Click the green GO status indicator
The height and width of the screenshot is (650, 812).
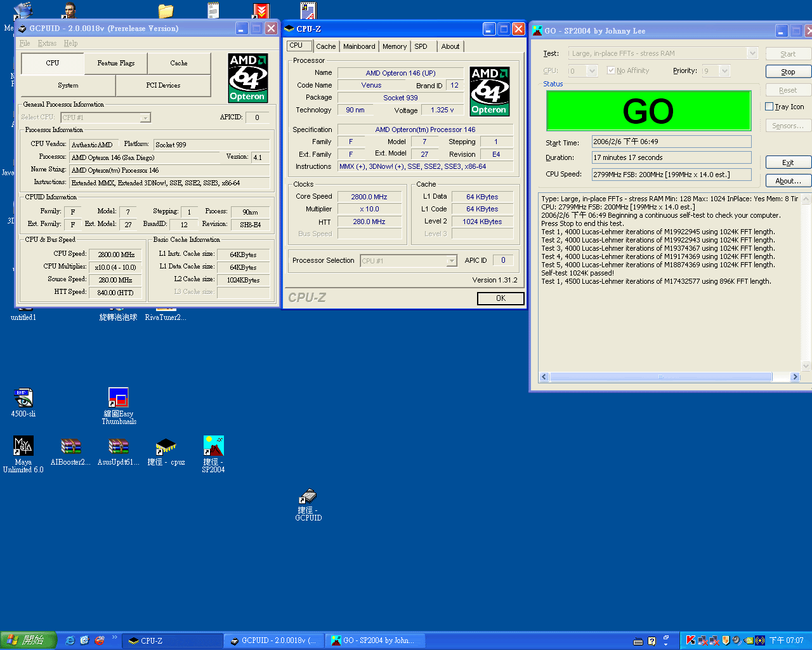tap(648, 111)
